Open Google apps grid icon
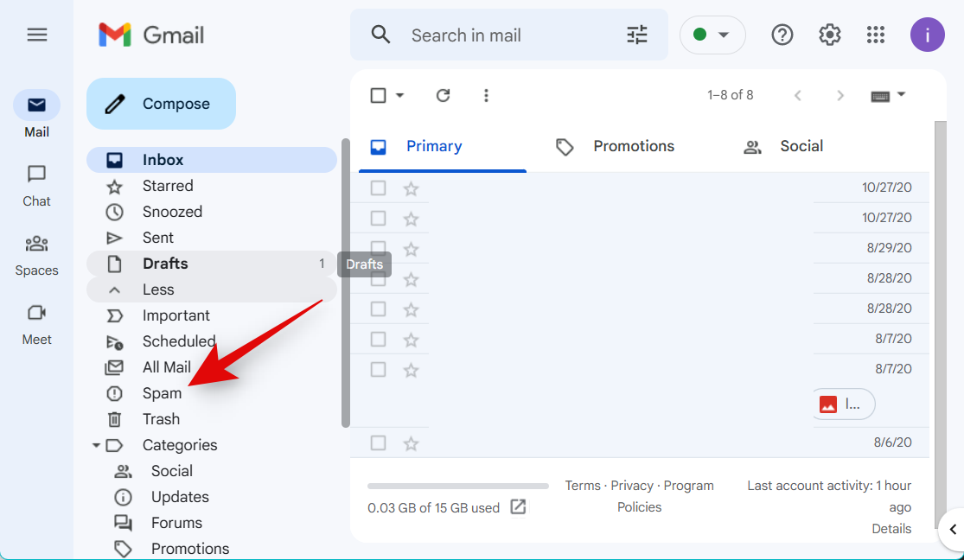The height and width of the screenshot is (560, 964). pos(876,35)
